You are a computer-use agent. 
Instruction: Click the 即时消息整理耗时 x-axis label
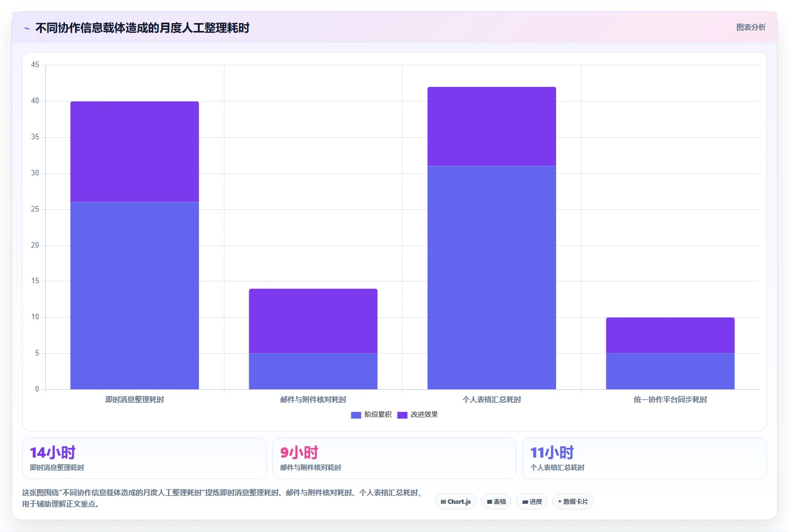(x=134, y=399)
